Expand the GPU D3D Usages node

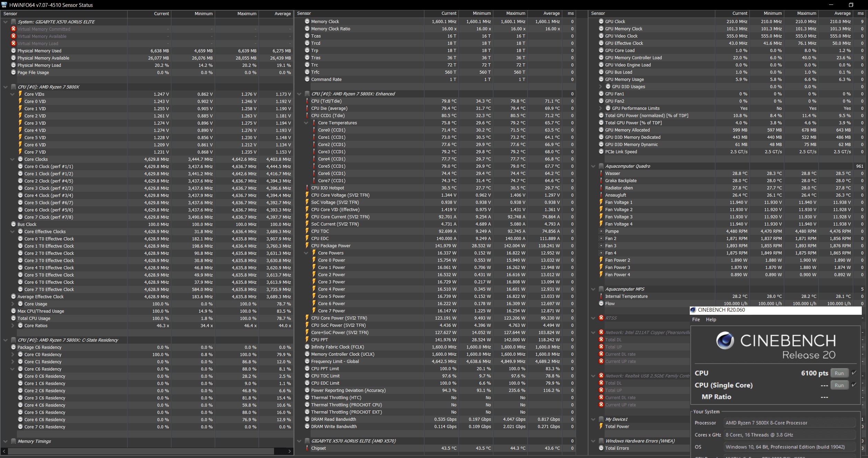600,86
